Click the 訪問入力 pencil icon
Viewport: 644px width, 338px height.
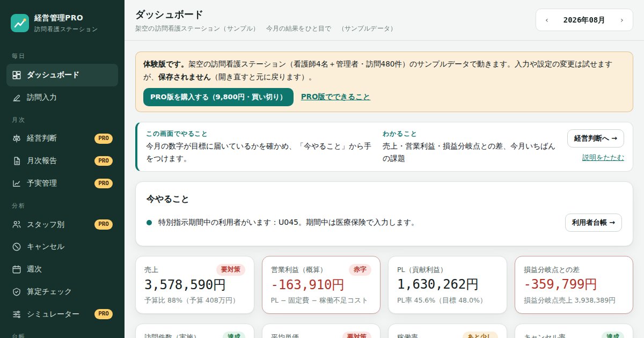pyautogui.click(x=17, y=98)
